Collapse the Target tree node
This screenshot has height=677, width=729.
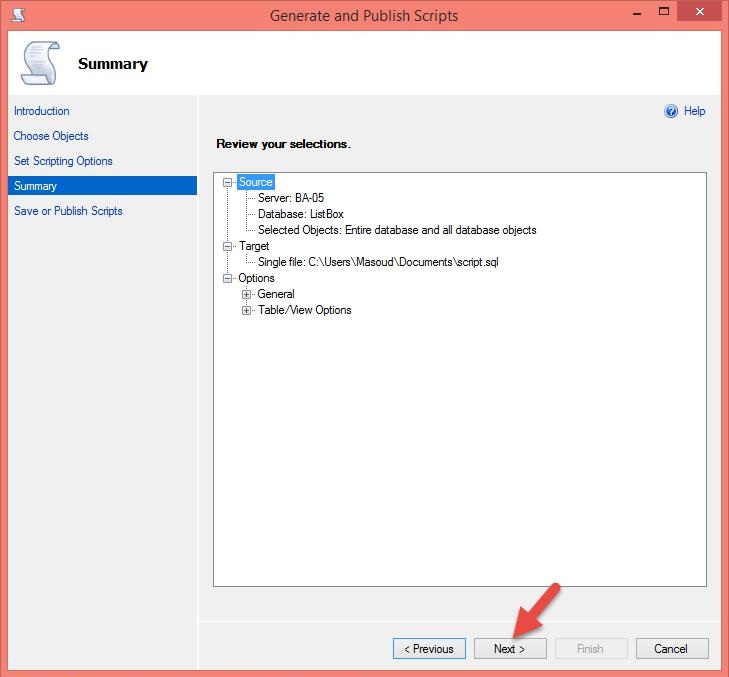pyautogui.click(x=227, y=246)
